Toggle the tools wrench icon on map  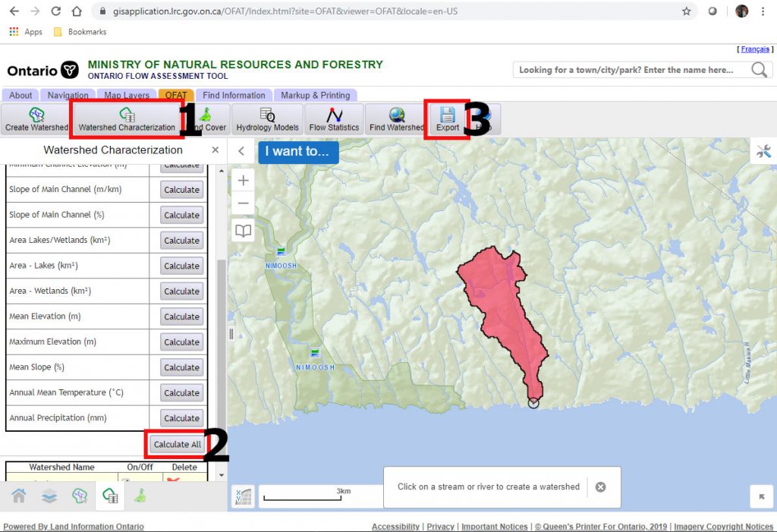[x=763, y=151]
